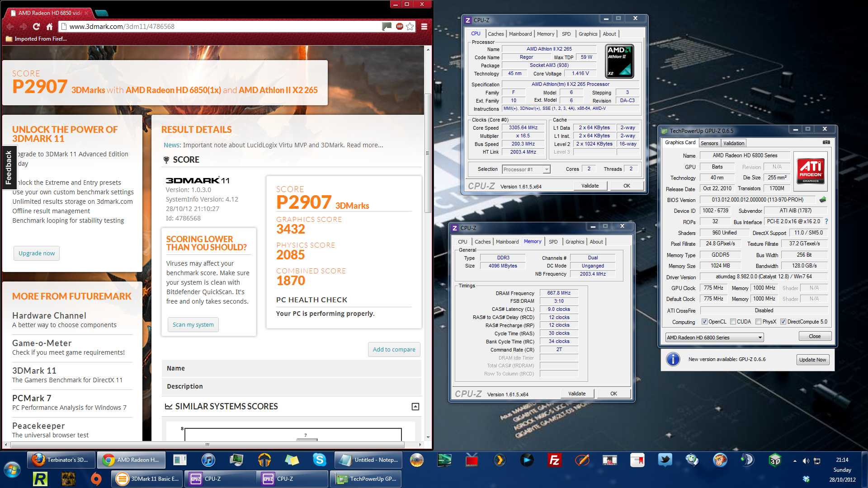Reload the 3dmark.com page in Chrome
The height and width of the screenshot is (488, 868).
(x=37, y=27)
